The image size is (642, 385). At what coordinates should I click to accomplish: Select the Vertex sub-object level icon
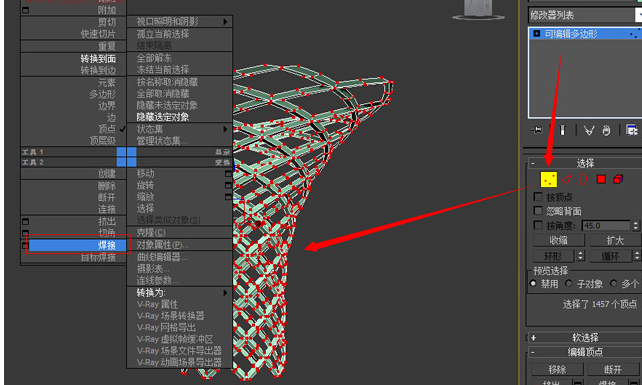(x=549, y=179)
